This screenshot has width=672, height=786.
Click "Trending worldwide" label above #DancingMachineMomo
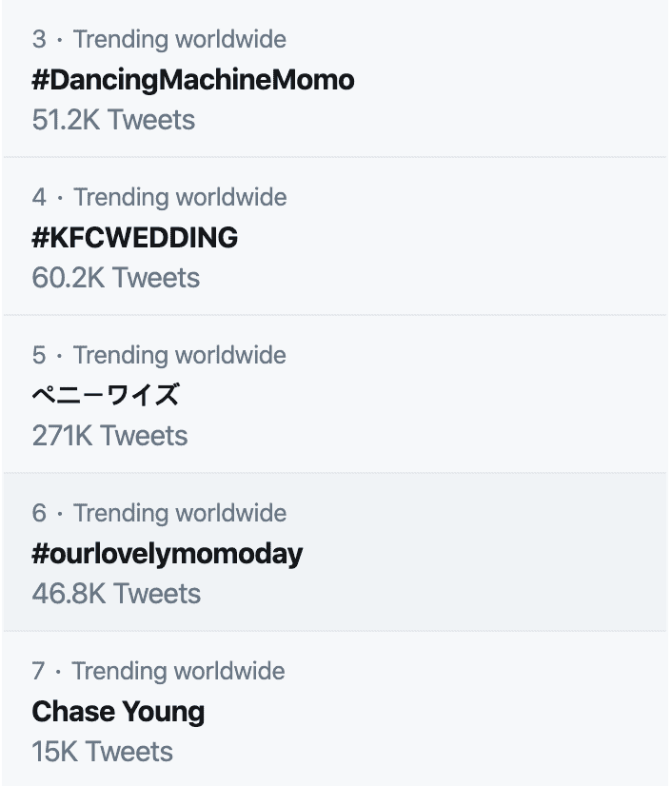point(180,39)
